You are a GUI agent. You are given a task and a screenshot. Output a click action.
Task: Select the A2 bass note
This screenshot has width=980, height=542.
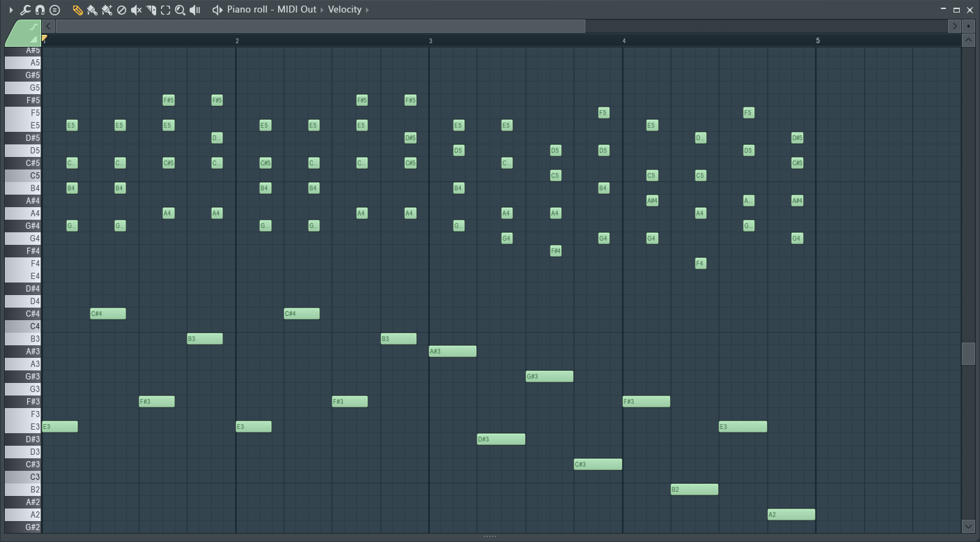pyautogui.click(x=791, y=515)
